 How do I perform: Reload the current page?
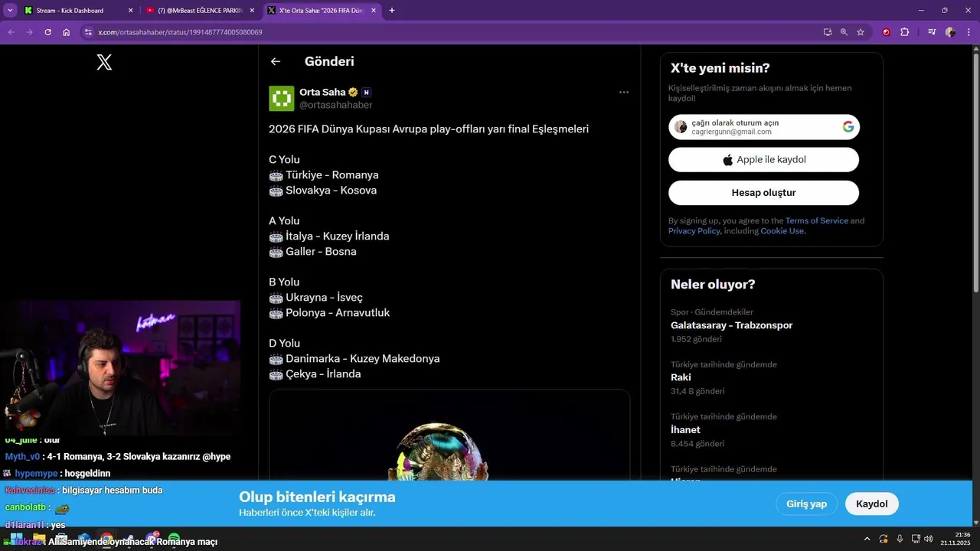[47, 32]
